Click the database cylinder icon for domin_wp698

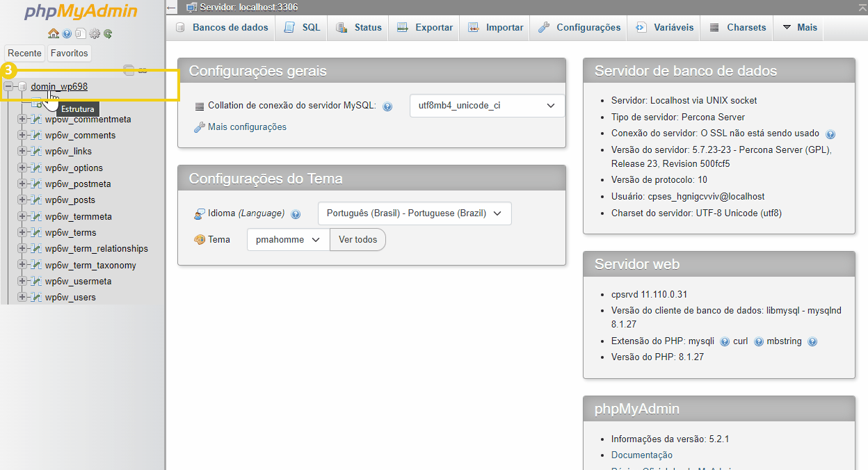pos(22,86)
